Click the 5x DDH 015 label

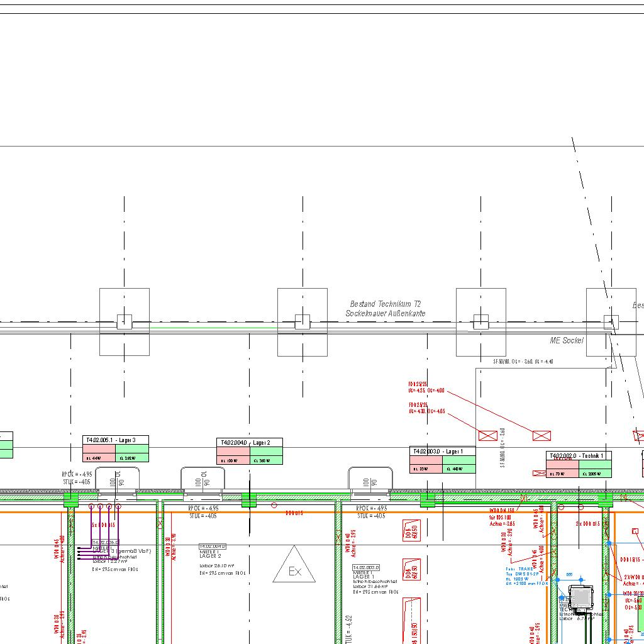103,525
